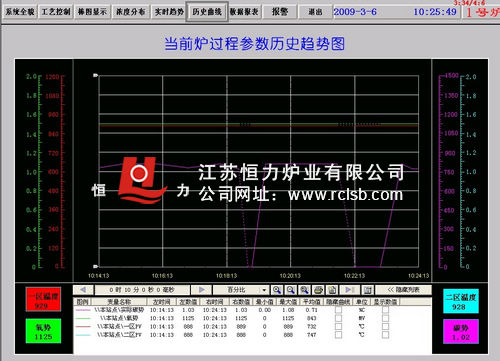Click the 退出 button

click(315, 12)
